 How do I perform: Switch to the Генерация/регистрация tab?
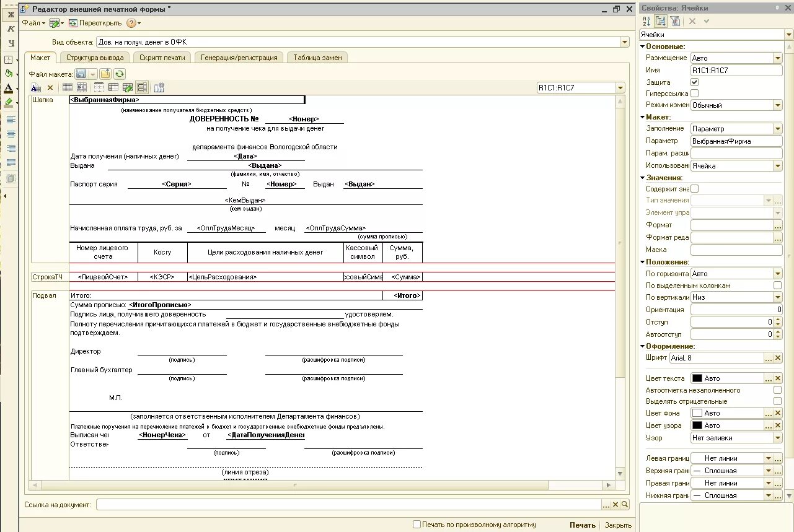click(x=239, y=57)
